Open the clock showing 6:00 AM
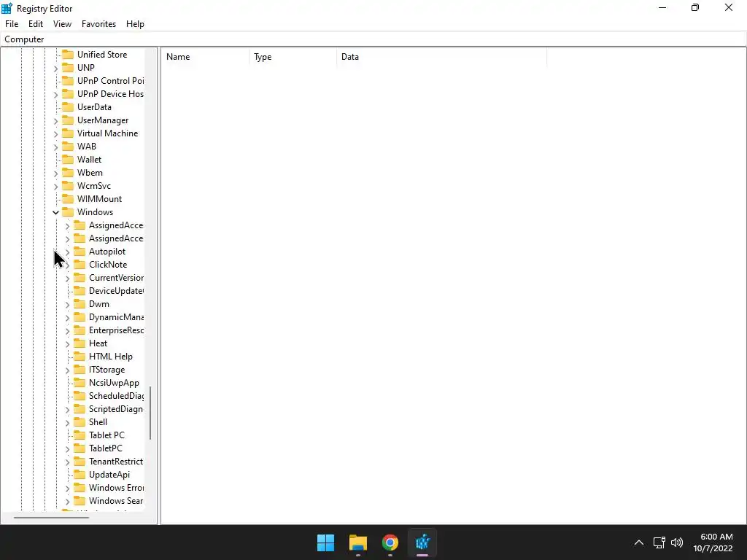This screenshot has height=560, width=747. [713, 542]
